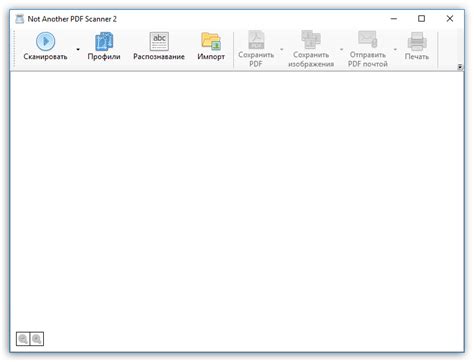This screenshot has width=474, height=362.
Task: Click Сохранить PDF toolbar button
Action: pyautogui.click(x=256, y=49)
